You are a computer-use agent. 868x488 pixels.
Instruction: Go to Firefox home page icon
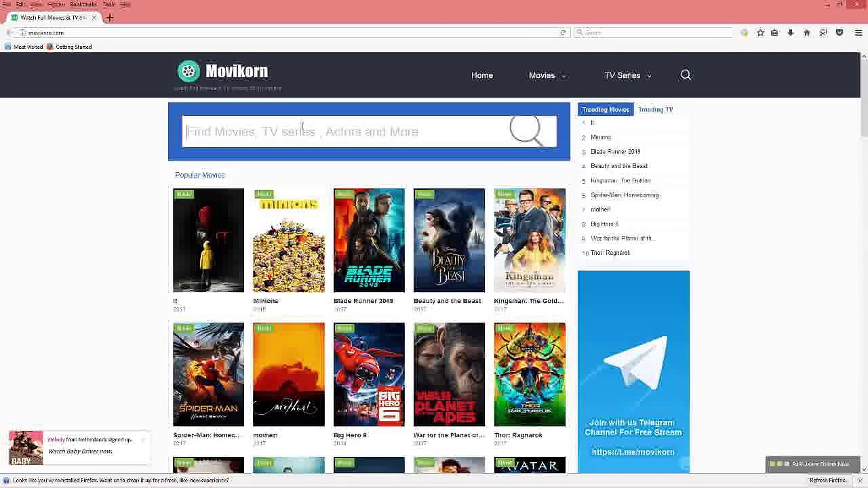(806, 33)
